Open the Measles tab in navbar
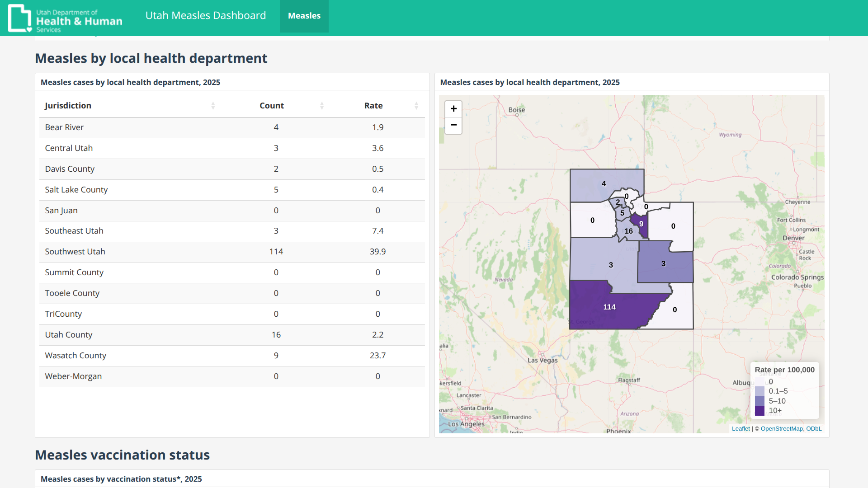The width and height of the screenshot is (868, 488). pos(304,16)
